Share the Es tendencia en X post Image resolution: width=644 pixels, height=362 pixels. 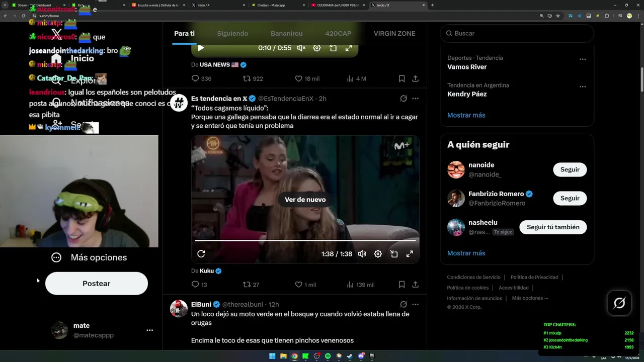(415, 285)
